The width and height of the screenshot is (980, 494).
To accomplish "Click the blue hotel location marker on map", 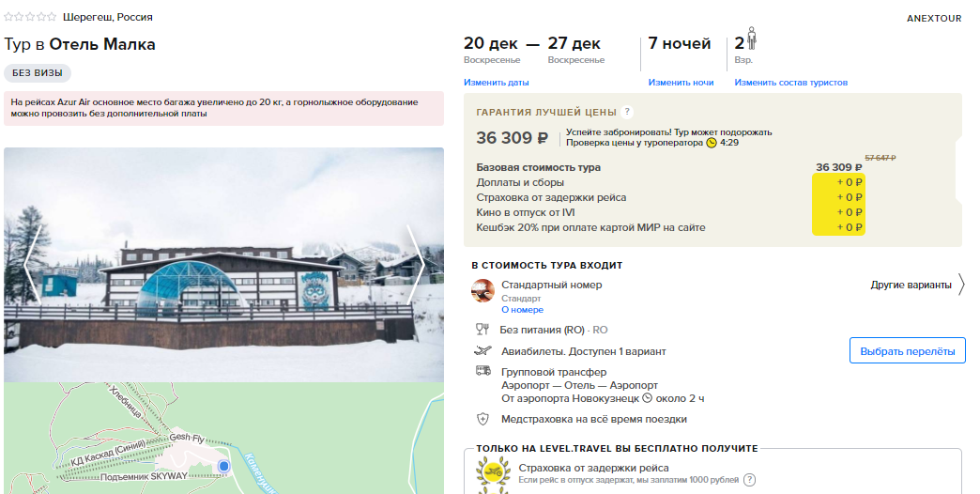I will [223, 467].
